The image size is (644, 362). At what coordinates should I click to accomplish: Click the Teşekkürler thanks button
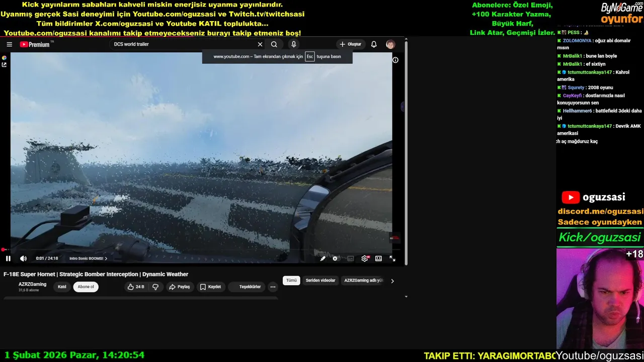(247, 287)
